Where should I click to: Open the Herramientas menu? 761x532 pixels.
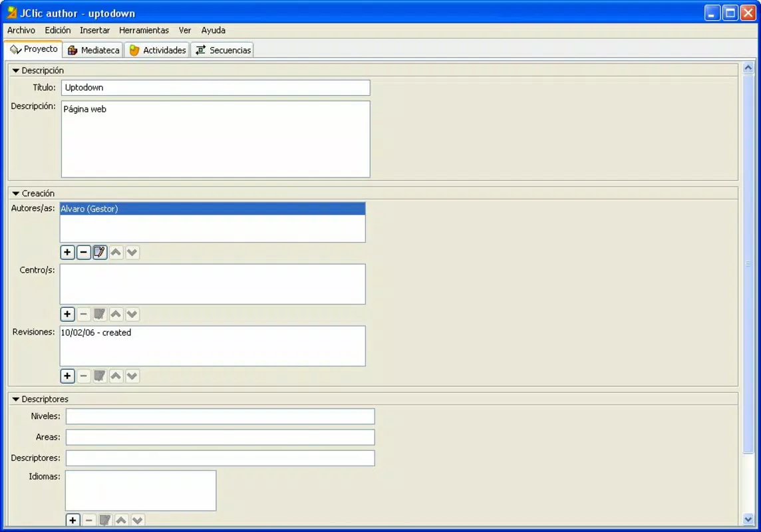pos(144,30)
